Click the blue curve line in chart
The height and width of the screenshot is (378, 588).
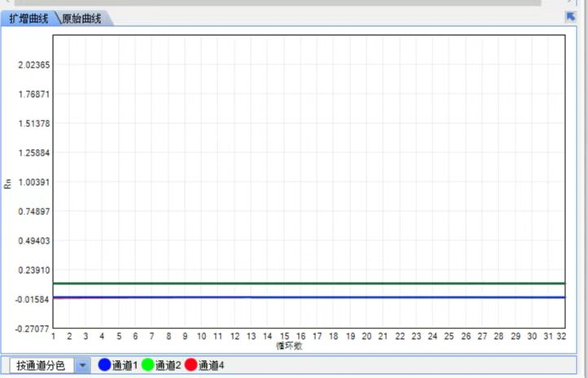pos(309,297)
